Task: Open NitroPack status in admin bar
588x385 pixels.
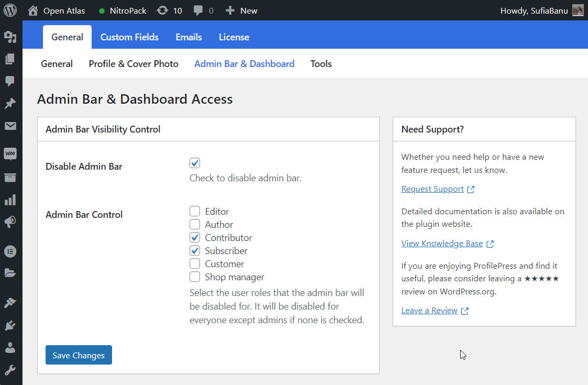Action: [x=122, y=11]
